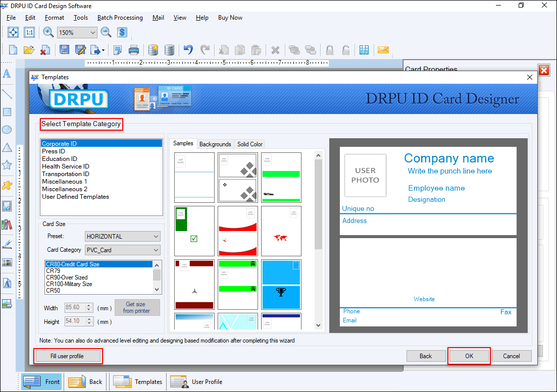
Task: Select the rectangle shape tool
Action: click(x=7, y=112)
